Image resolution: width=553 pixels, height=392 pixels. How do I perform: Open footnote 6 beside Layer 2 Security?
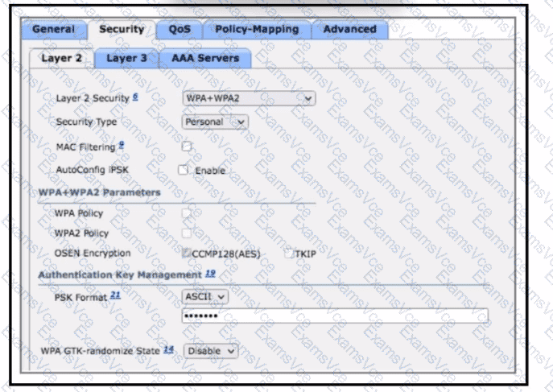(x=136, y=96)
